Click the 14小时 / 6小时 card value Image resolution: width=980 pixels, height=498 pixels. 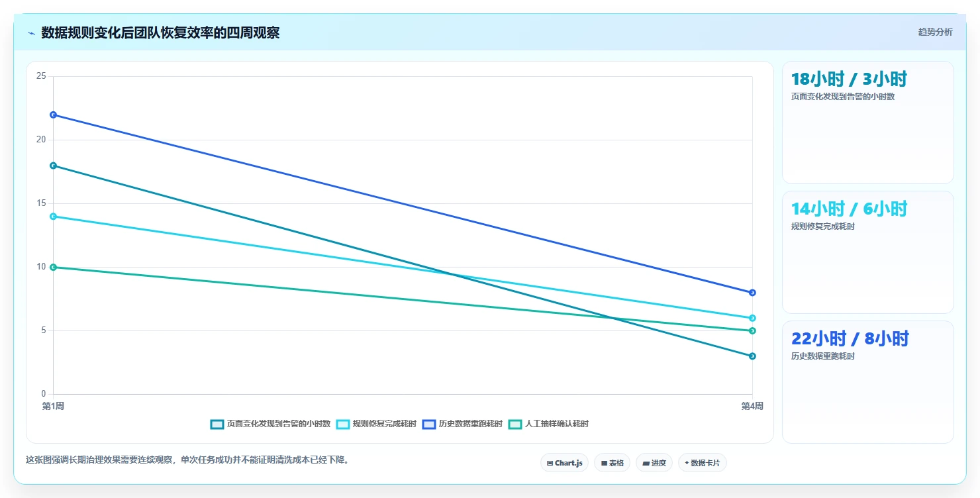(x=849, y=209)
